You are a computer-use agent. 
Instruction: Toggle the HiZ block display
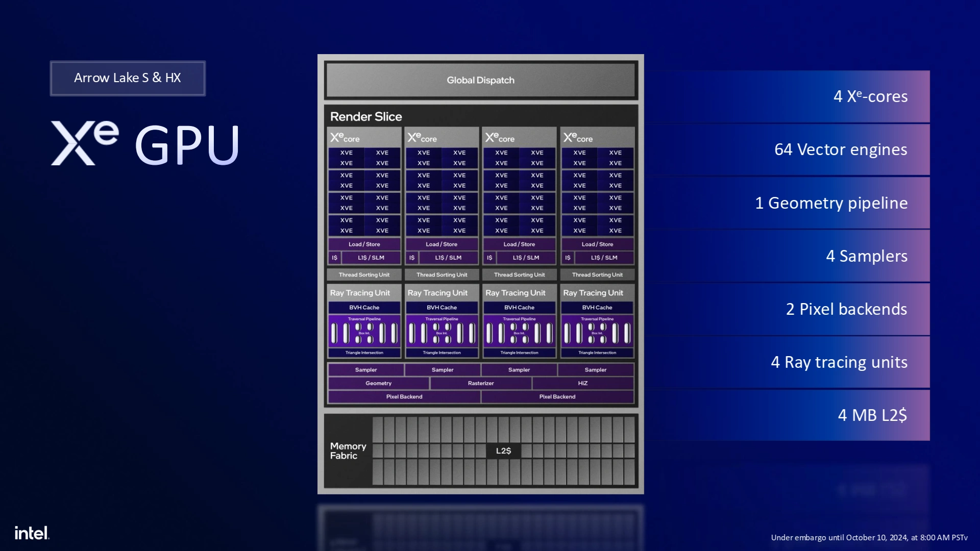point(583,383)
